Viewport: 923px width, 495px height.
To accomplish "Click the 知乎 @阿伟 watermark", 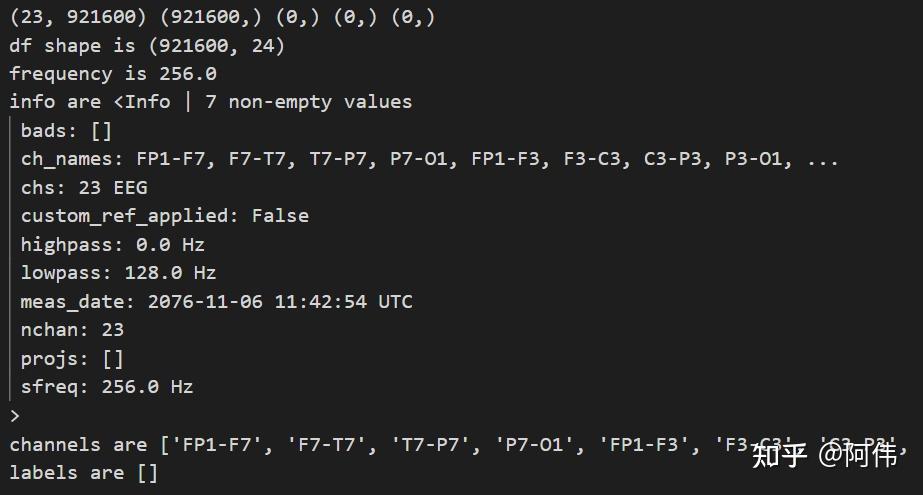I will (824, 454).
